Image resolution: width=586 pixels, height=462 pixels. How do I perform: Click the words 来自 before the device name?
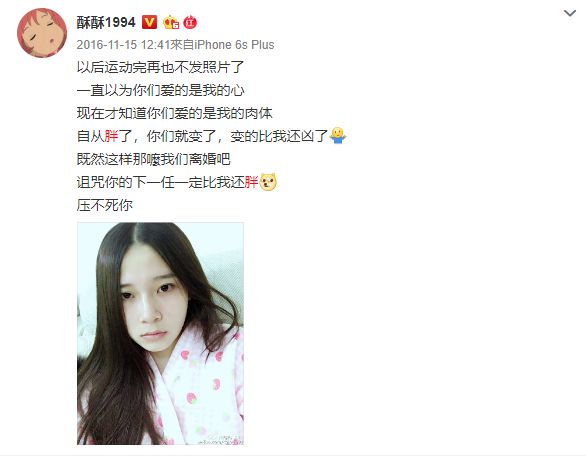182,45
